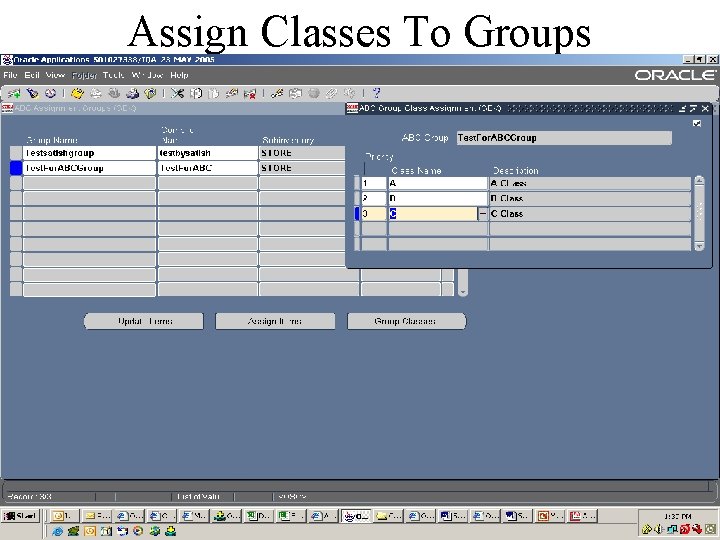720x540 pixels.
Task: Select the blue record indicator for TestForABCGroup
Action: click(16, 168)
